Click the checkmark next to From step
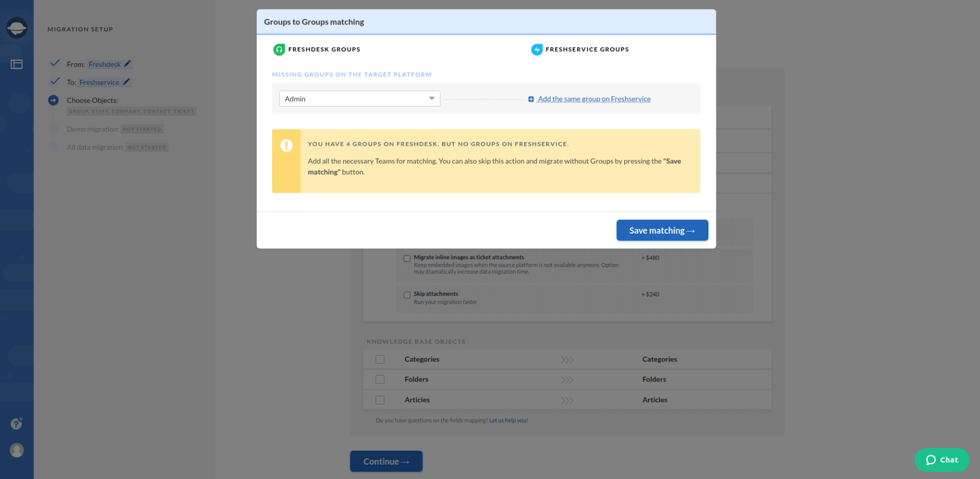The width and height of the screenshot is (980, 479). pyautogui.click(x=55, y=63)
